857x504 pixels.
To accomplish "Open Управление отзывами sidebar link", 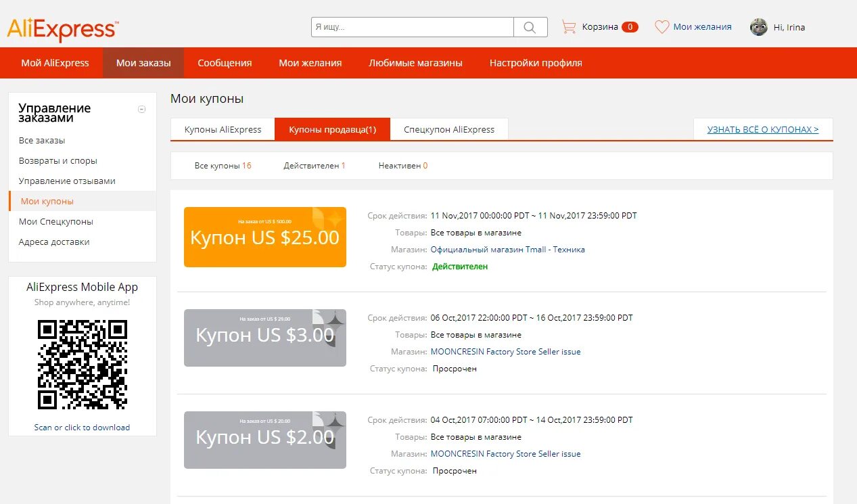I will (67, 181).
